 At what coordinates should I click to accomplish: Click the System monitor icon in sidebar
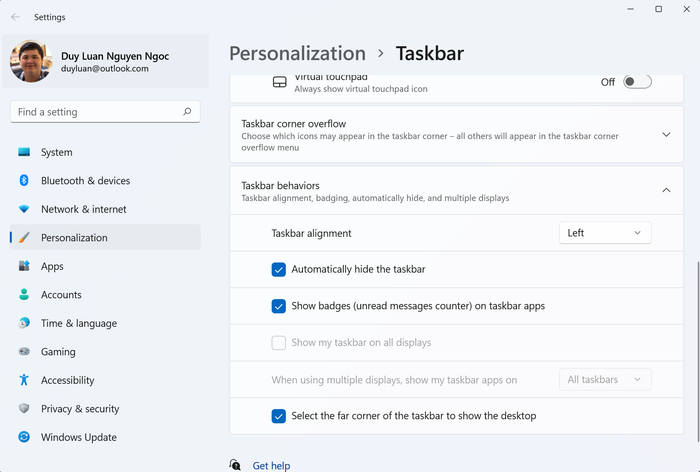pyautogui.click(x=24, y=152)
